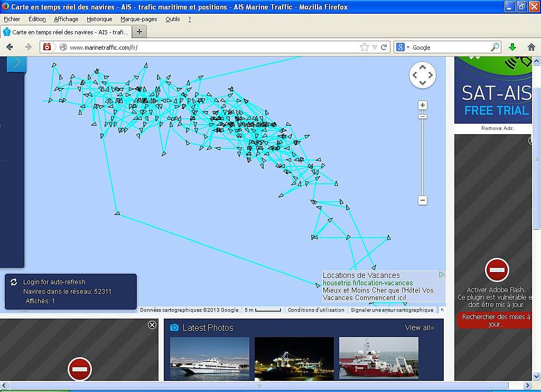541x392 pixels.
Task: Close the bottom-left blocked Flash ad
Action: point(152,325)
